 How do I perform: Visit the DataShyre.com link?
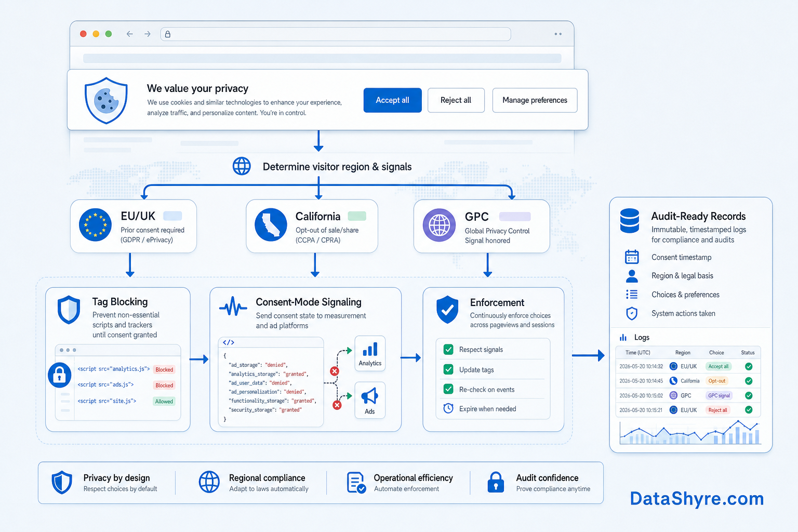(x=697, y=499)
